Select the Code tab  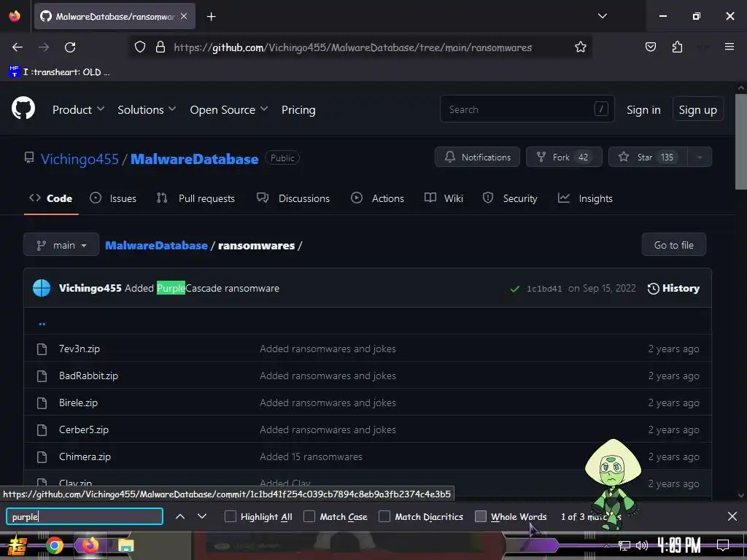tap(51, 198)
